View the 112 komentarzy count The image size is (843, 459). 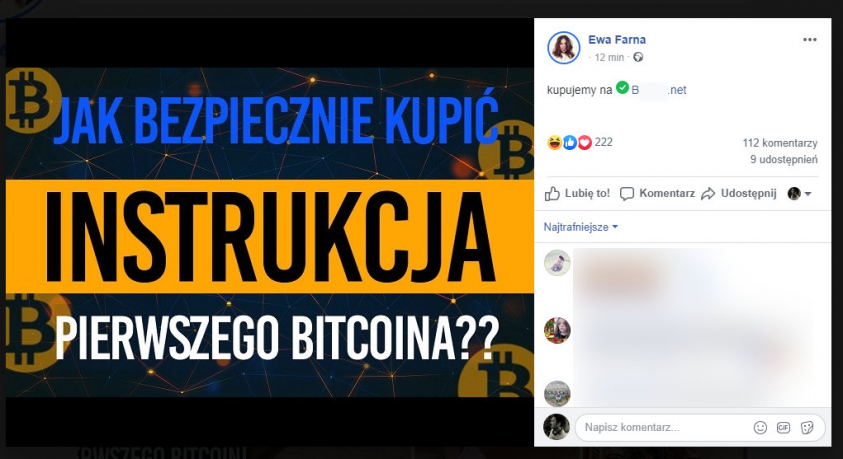click(780, 143)
